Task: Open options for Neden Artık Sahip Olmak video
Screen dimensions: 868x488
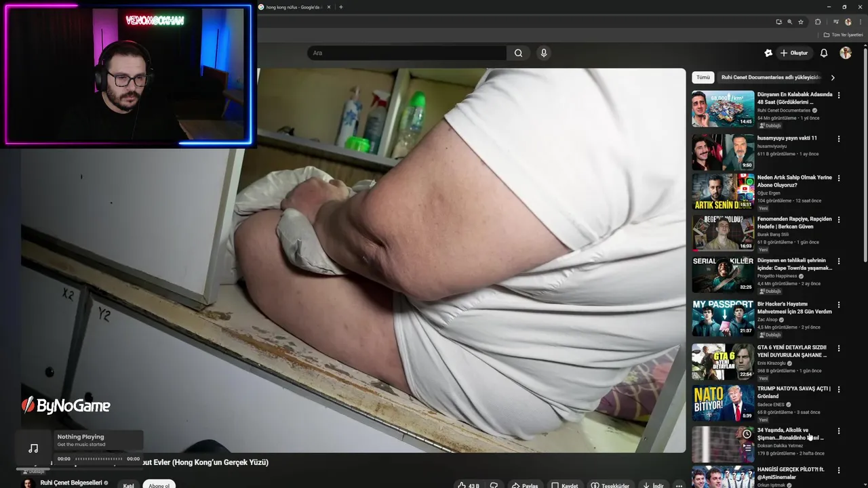Action: pos(839,178)
